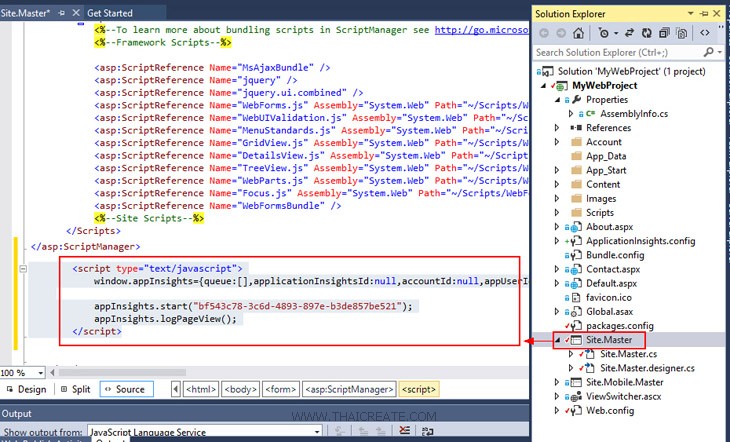Select the Site.Master* document tab
The image size is (730, 442).
[26, 13]
